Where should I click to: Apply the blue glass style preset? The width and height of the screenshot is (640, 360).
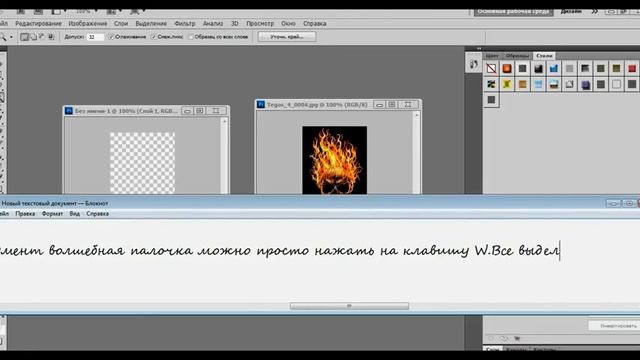(x=554, y=69)
